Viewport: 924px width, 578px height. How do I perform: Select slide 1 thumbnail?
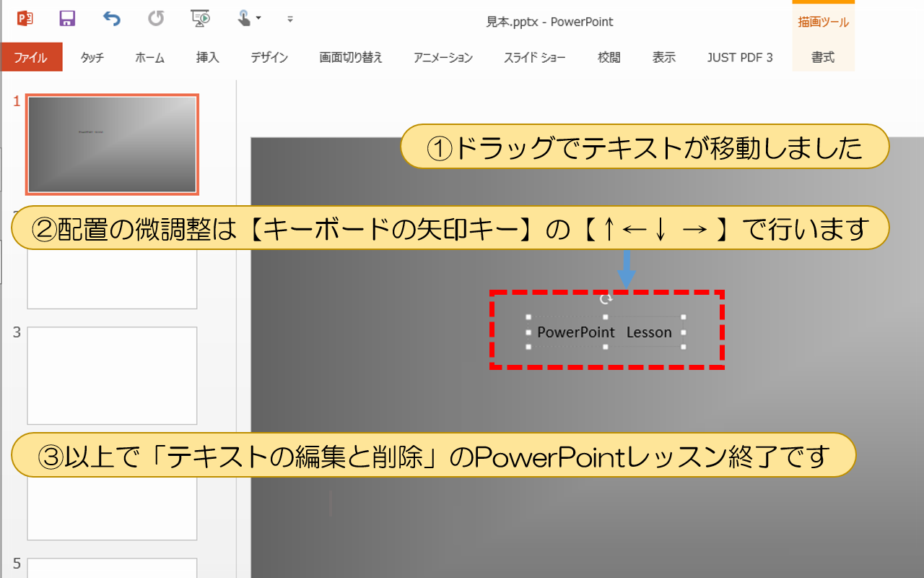pos(112,144)
